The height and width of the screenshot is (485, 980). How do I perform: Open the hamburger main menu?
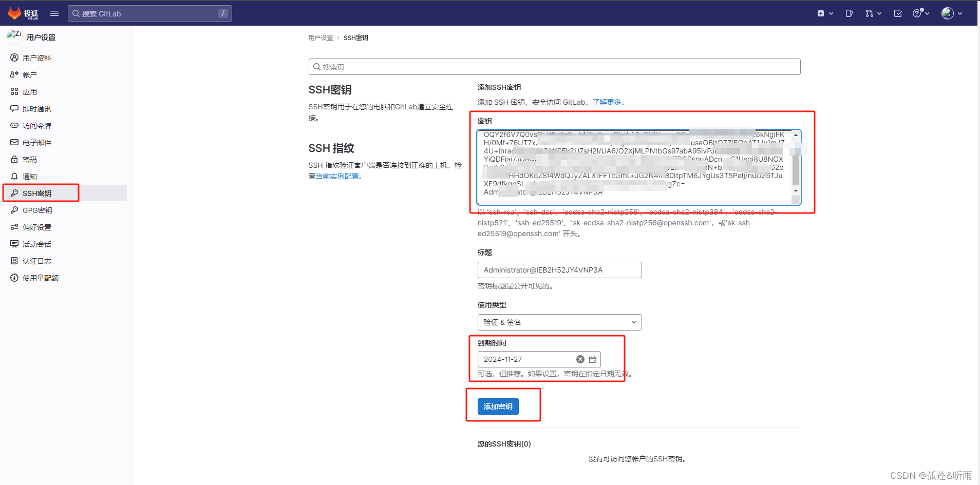pyautogui.click(x=54, y=13)
